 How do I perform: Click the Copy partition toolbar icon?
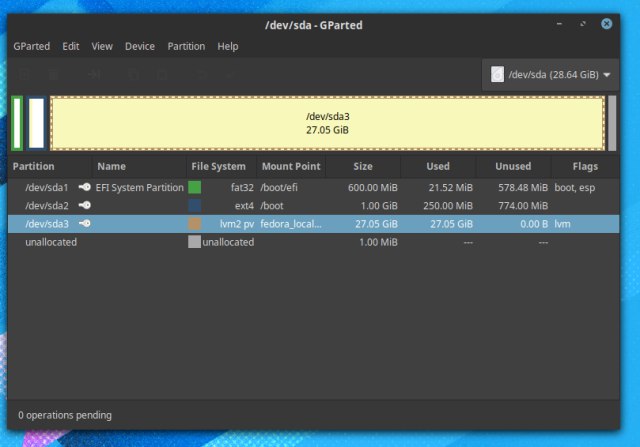coord(134,75)
